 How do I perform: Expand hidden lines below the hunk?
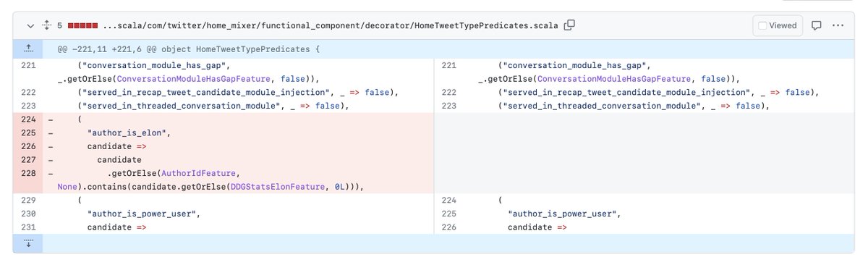coord(28,243)
